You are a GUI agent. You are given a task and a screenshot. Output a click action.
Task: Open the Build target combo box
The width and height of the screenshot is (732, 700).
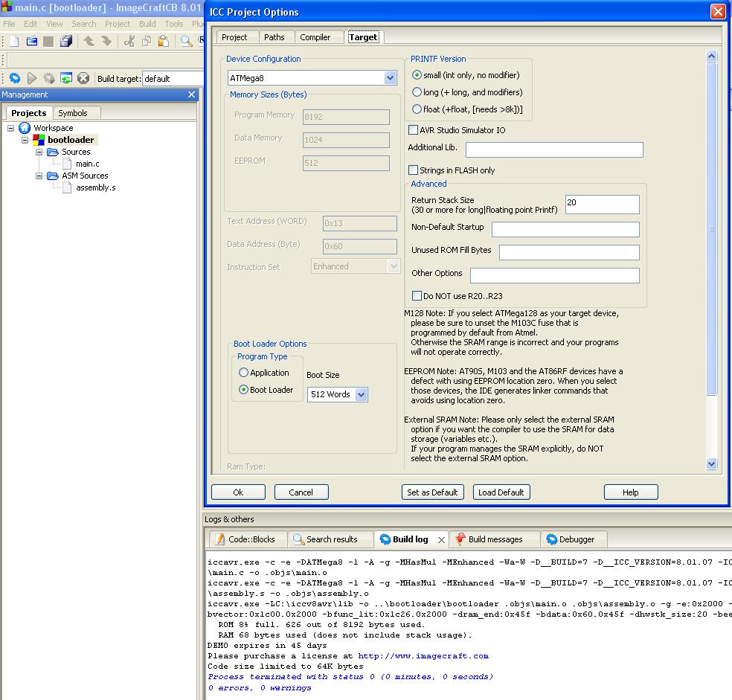(x=173, y=78)
